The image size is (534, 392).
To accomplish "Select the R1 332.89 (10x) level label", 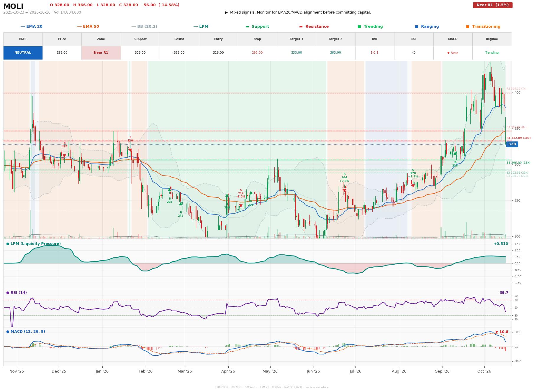I will pyautogui.click(x=518, y=138).
